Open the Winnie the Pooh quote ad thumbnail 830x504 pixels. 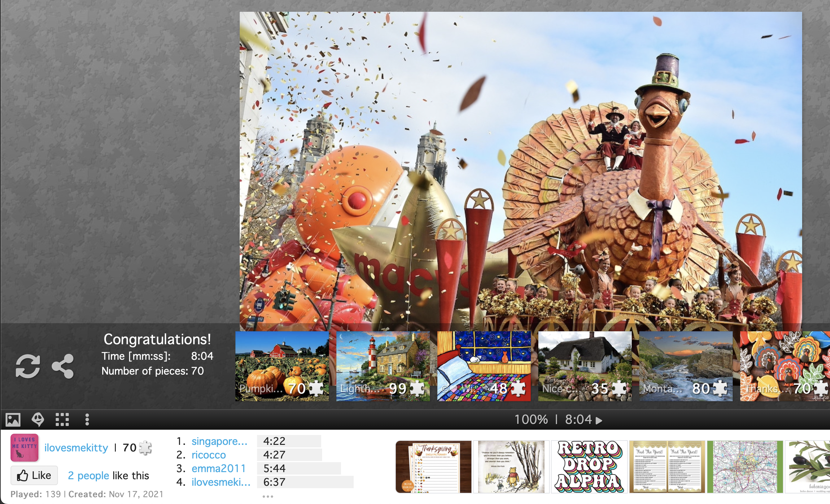coord(511,467)
